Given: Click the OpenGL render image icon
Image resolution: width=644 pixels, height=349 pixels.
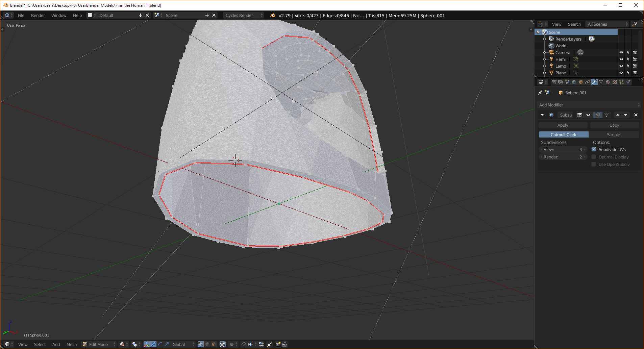Looking at the screenshot, I should coord(278,344).
